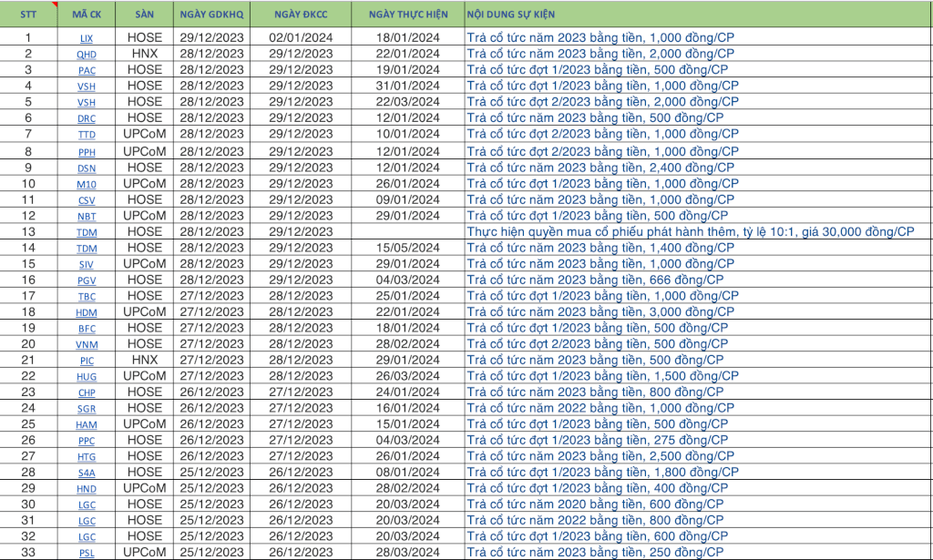
Task: Open VSH link in row 4
Action: (x=87, y=87)
